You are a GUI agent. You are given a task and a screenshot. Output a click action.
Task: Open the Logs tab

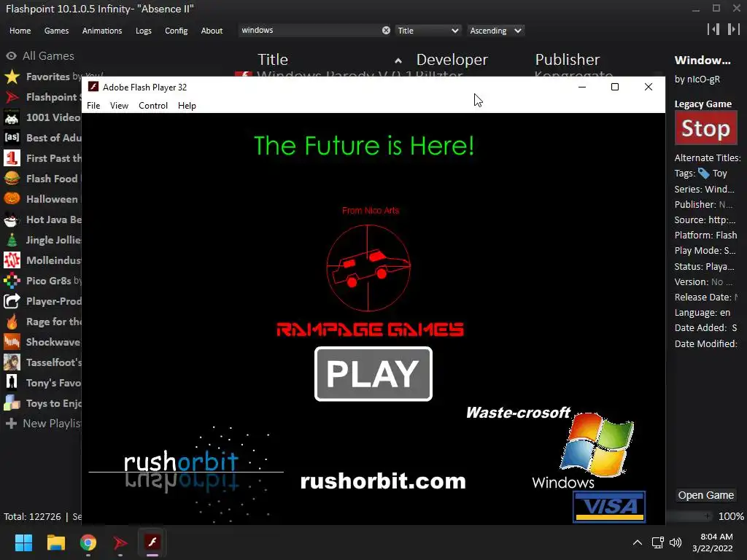144,31
